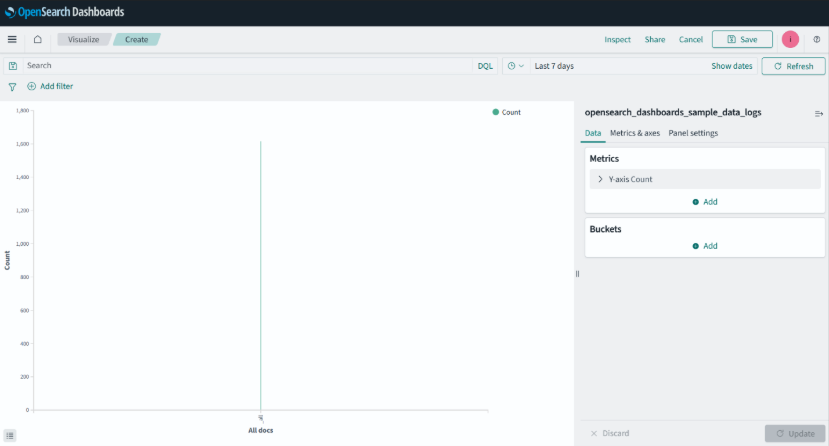829x446 pixels.
Task: Click the filter options funnel icon
Action: [12, 87]
